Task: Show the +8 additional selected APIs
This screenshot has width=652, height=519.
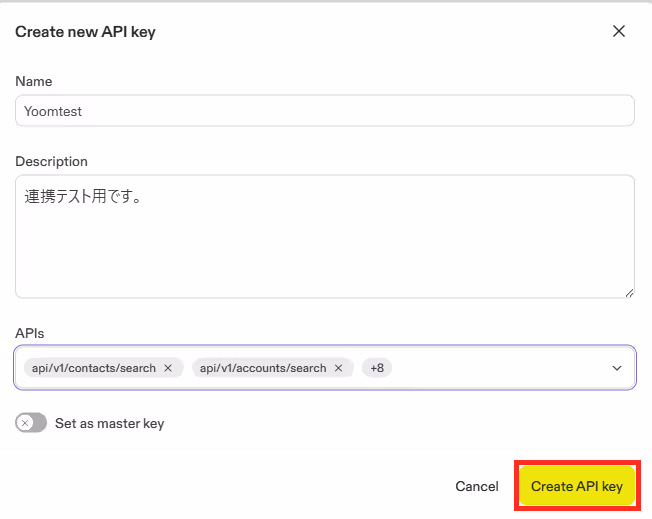Action: tap(377, 368)
